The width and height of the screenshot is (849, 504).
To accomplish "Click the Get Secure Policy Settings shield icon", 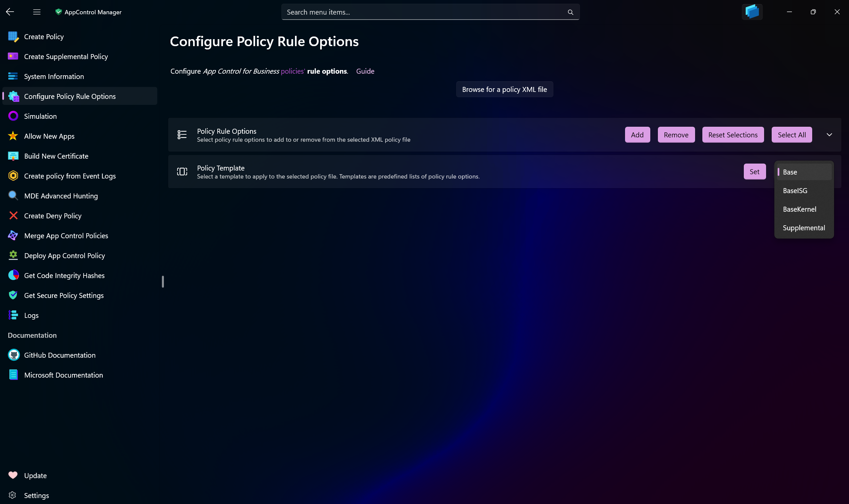I will (13, 296).
